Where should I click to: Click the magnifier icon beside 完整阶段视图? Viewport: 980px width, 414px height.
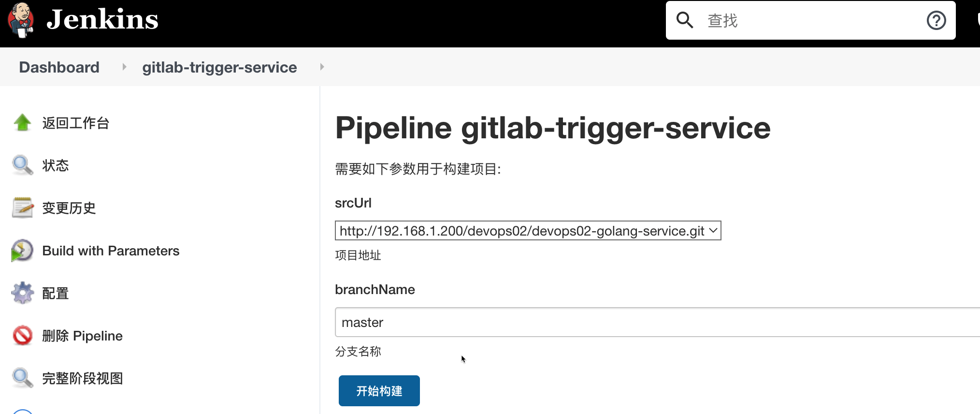[x=22, y=378]
